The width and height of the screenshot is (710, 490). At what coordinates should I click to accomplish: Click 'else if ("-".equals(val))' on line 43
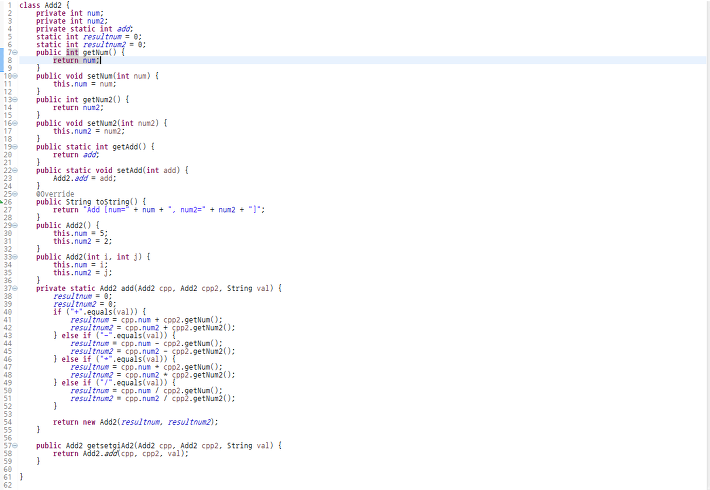[114, 336]
